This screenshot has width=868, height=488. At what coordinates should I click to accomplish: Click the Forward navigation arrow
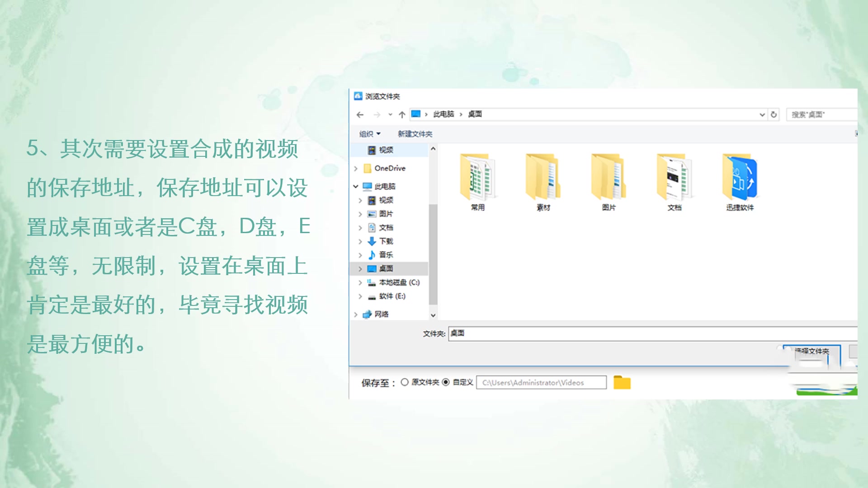pos(376,114)
